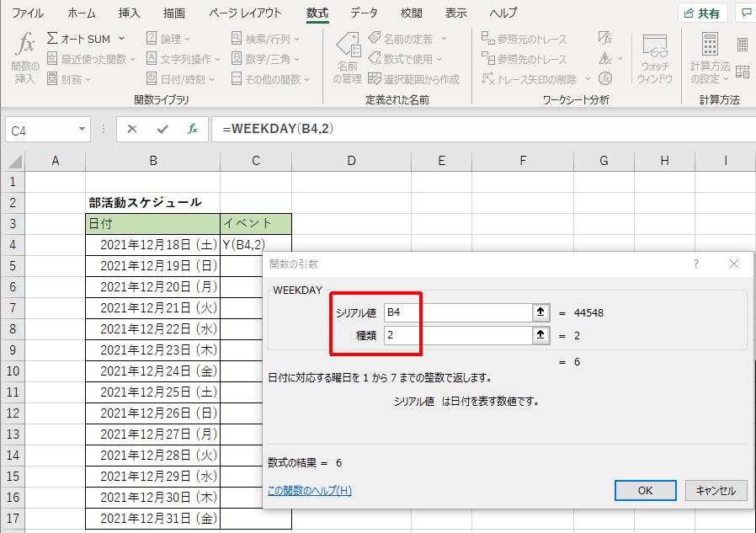Click the collapse arrow beside シリアル値 field
This screenshot has width=756, height=533.
(x=540, y=312)
